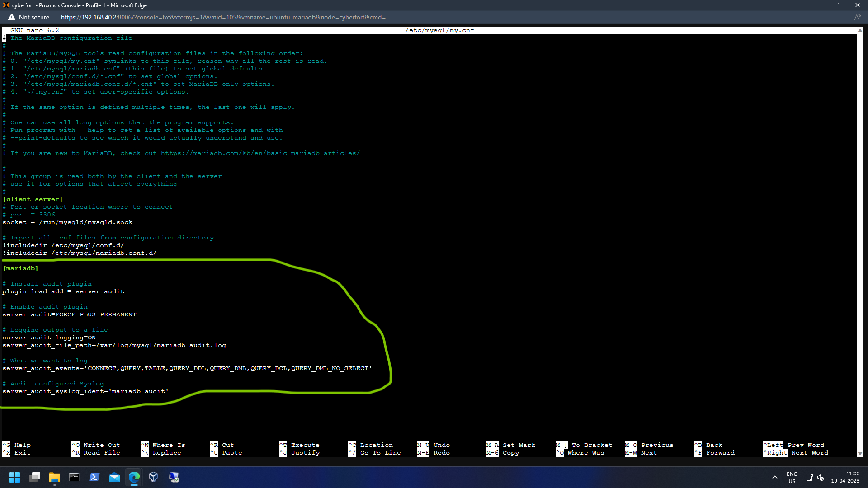
Task: Click the Windows Start button
Action: (x=14, y=477)
